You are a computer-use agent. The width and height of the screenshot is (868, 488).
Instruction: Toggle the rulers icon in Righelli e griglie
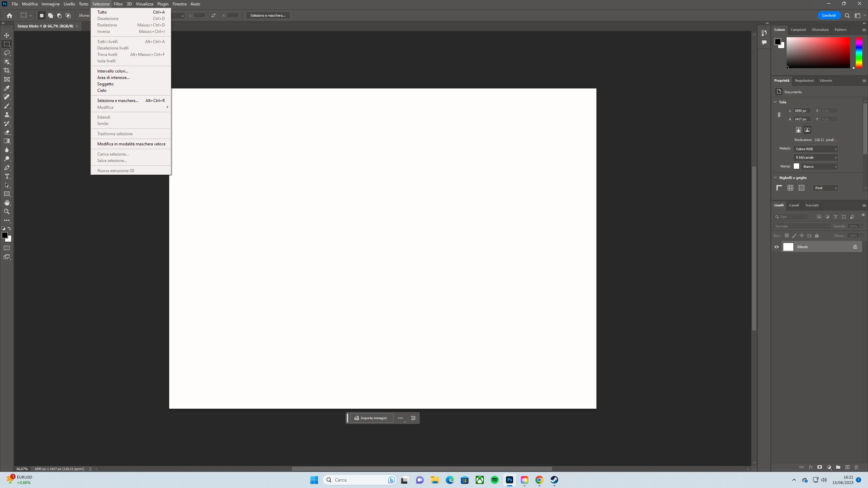(779, 188)
